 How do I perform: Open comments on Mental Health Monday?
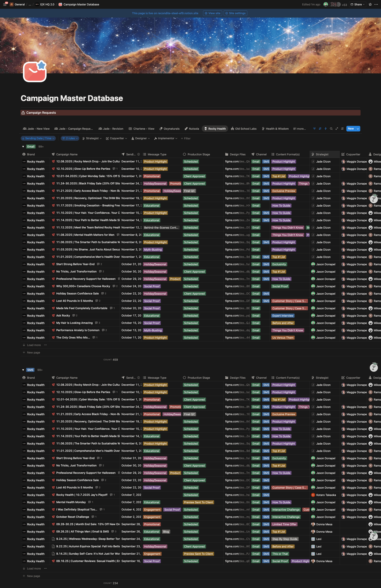[x=91, y=502]
